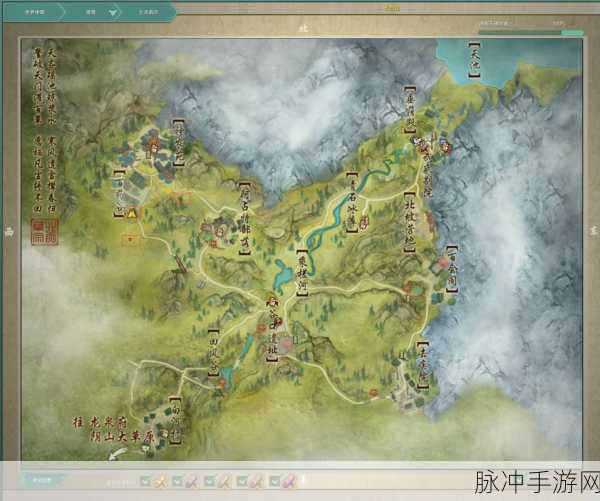Screen dimensions: 600x501
Task: Toggle the checkbox beside the green pin
Action: click(x=209, y=481)
